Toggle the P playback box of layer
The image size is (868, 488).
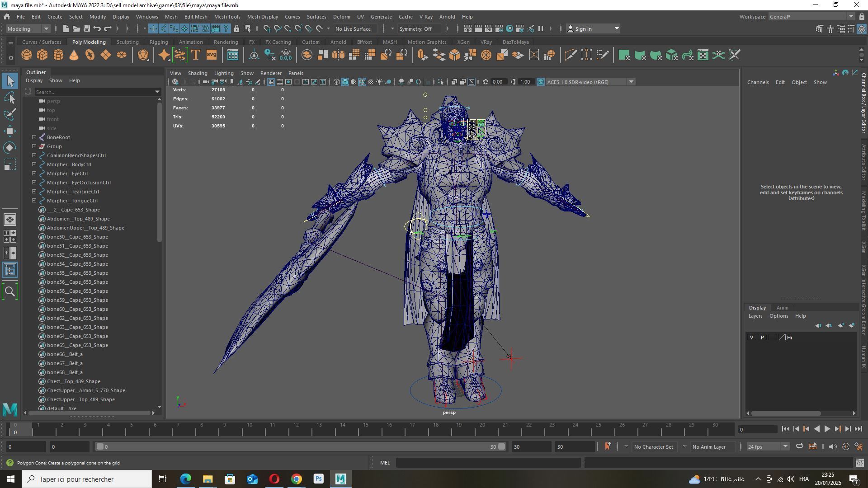tap(762, 338)
